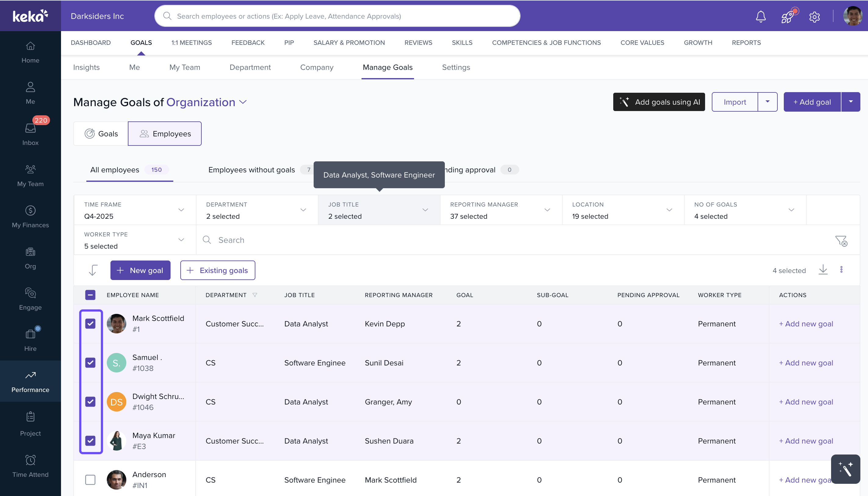
Task: Click the clear filters funnel icon
Action: [841, 241]
